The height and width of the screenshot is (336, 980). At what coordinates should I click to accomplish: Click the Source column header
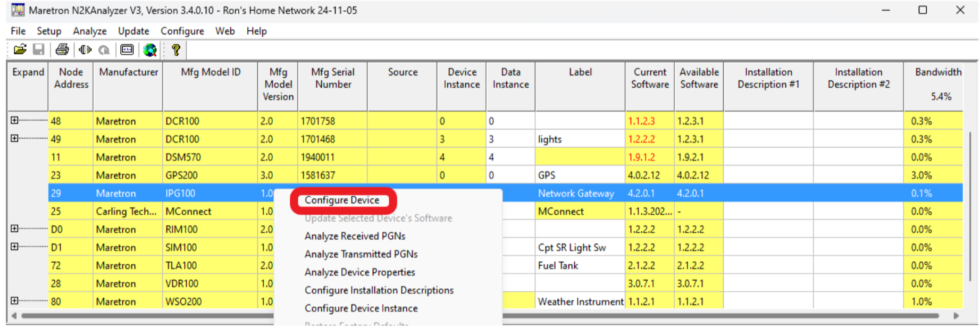403,87
